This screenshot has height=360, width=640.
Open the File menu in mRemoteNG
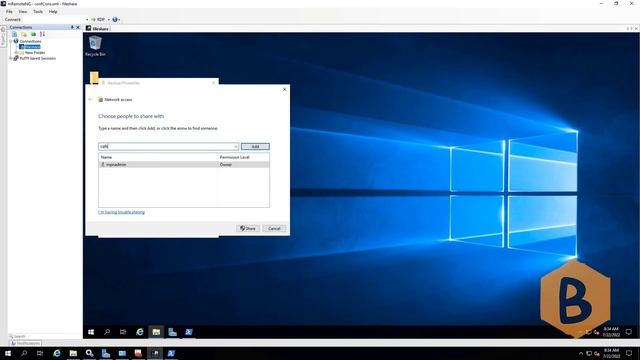click(x=9, y=11)
